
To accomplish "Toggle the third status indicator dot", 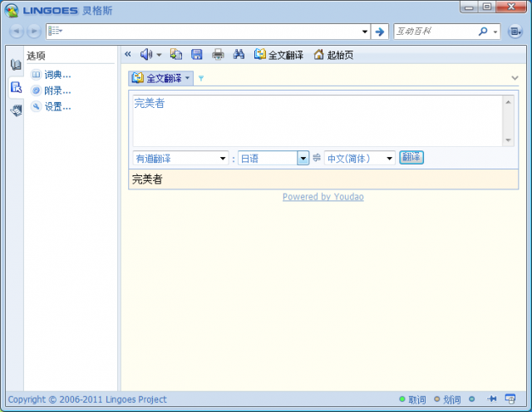I will click(x=471, y=399).
